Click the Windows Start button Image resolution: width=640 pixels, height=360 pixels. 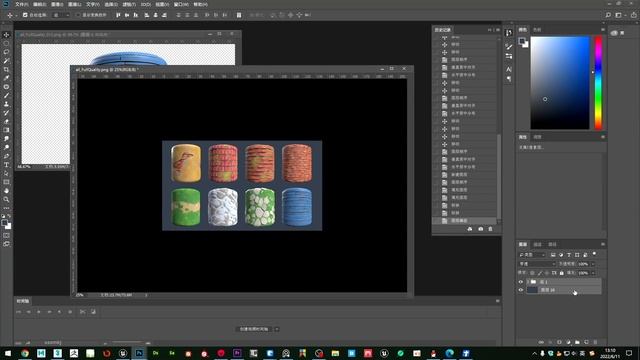(x=8, y=353)
